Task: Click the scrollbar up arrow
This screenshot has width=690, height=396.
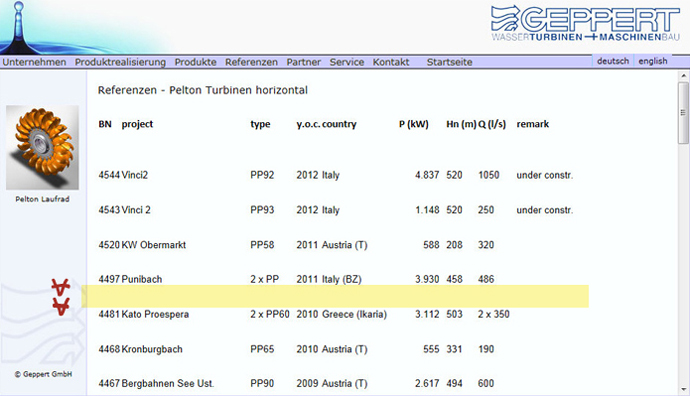Action: tap(683, 76)
